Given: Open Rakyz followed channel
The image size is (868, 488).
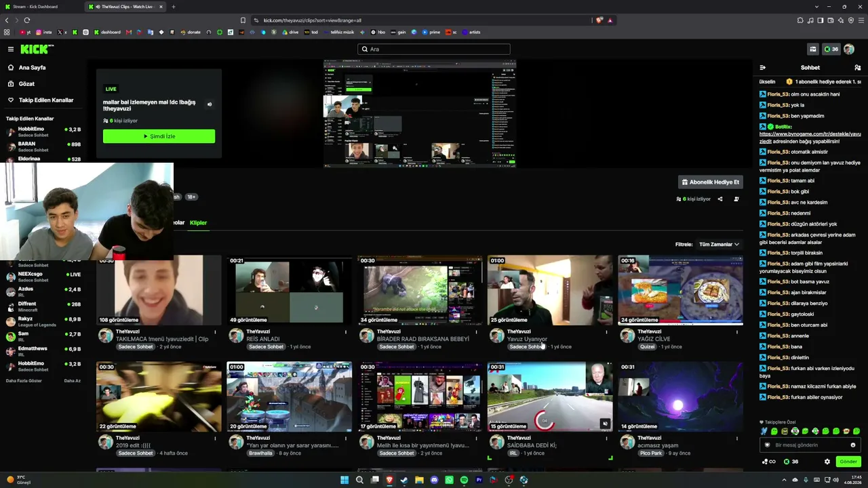Looking at the screenshot, I should 43,321.
